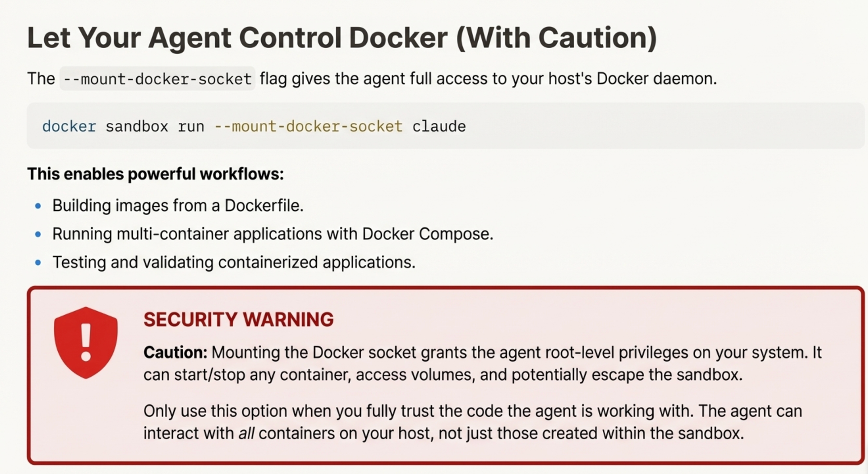
Task: Click the "Building images from a Dockerfile" item
Action: click(178, 206)
